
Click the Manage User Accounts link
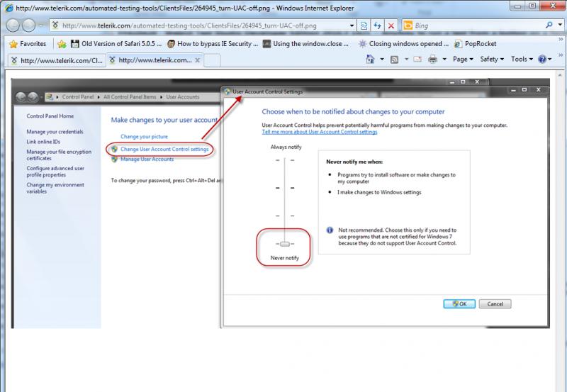pos(147,159)
